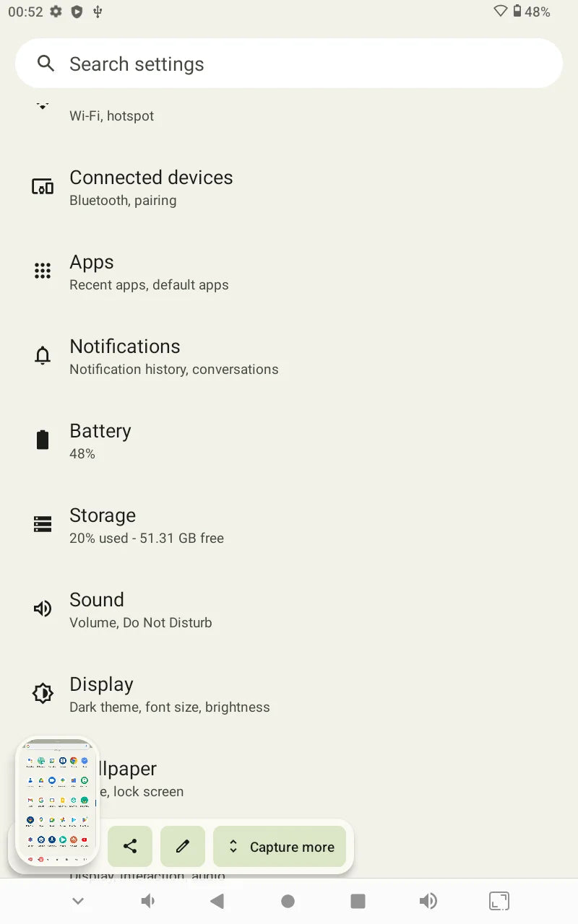Click the search magnifier icon

(46, 64)
